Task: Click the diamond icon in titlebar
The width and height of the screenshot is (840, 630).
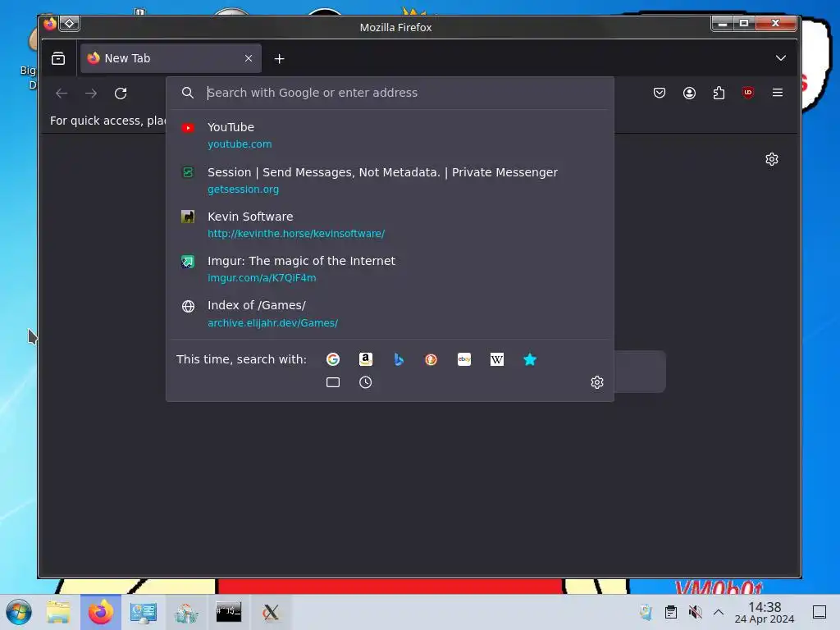Action: pos(70,24)
